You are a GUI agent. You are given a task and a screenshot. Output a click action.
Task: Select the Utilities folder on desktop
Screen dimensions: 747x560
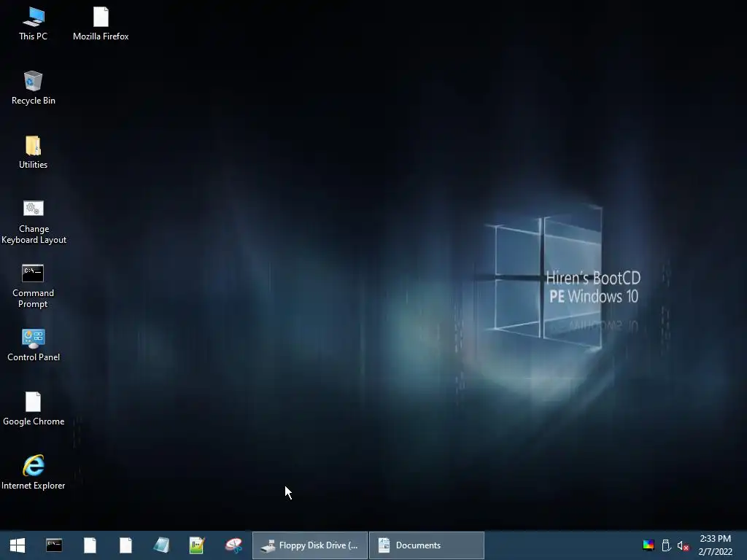point(33,152)
